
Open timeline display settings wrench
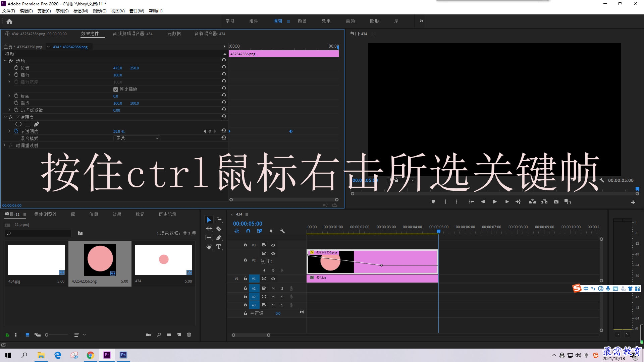[x=282, y=231]
